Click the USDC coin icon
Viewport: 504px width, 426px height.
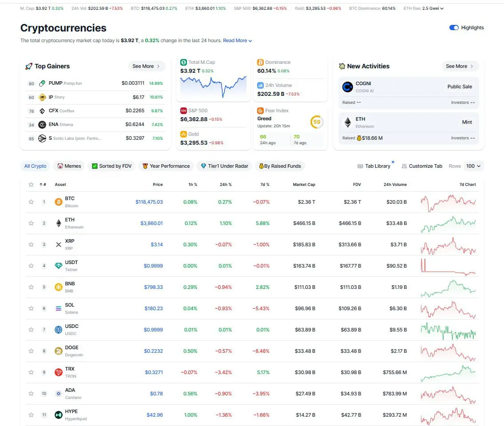click(59, 330)
